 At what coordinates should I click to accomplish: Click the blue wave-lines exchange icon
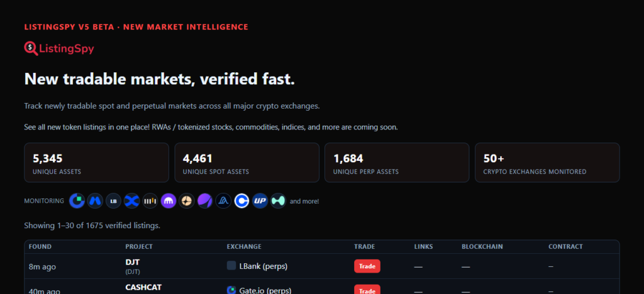point(223,201)
